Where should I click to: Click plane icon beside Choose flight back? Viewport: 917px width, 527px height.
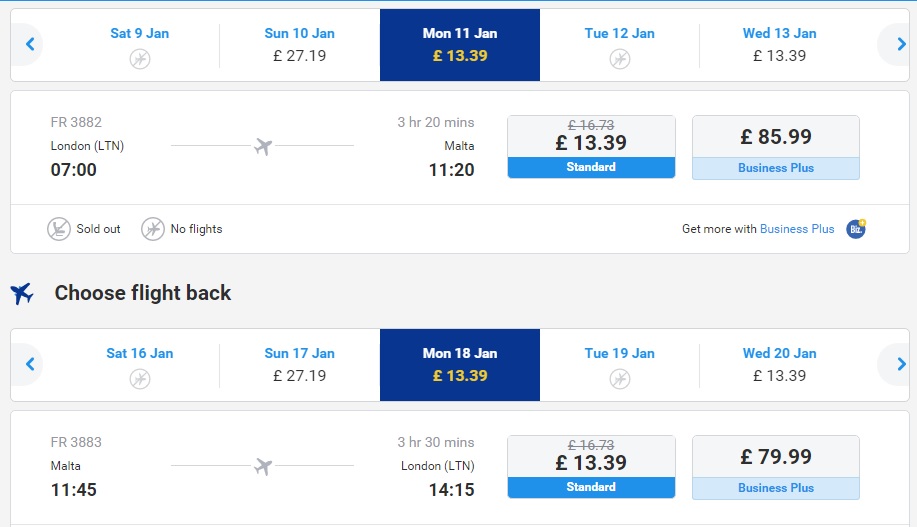pos(22,293)
